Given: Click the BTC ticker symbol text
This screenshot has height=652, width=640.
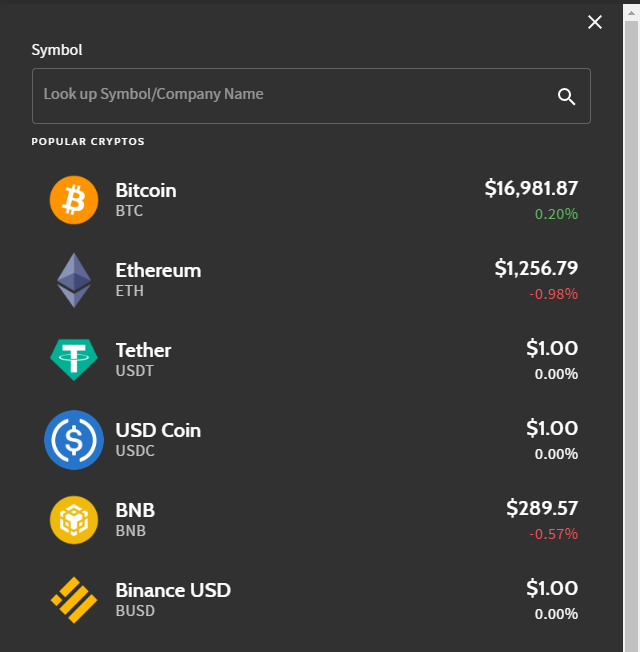Looking at the screenshot, I should coord(129,211).
